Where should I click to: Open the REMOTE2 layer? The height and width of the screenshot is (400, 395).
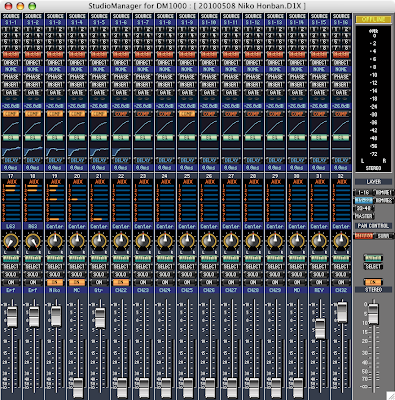383,200
